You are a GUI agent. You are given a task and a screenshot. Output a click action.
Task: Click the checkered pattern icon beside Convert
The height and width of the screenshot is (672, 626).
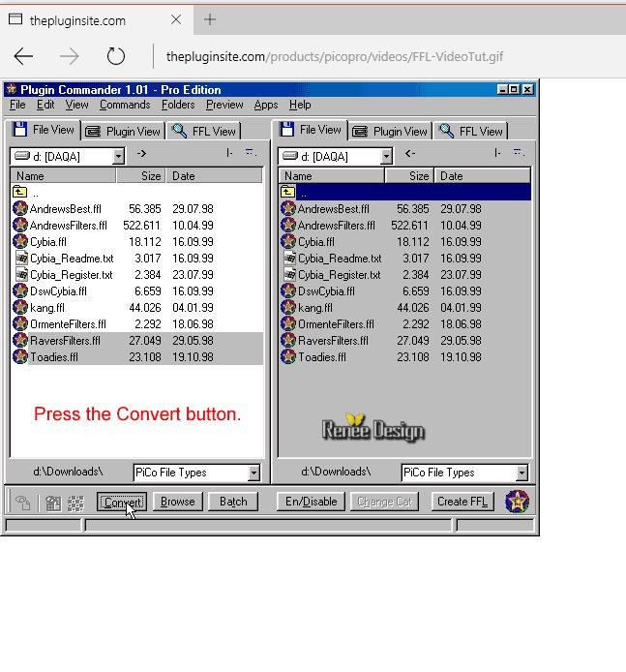75,504
